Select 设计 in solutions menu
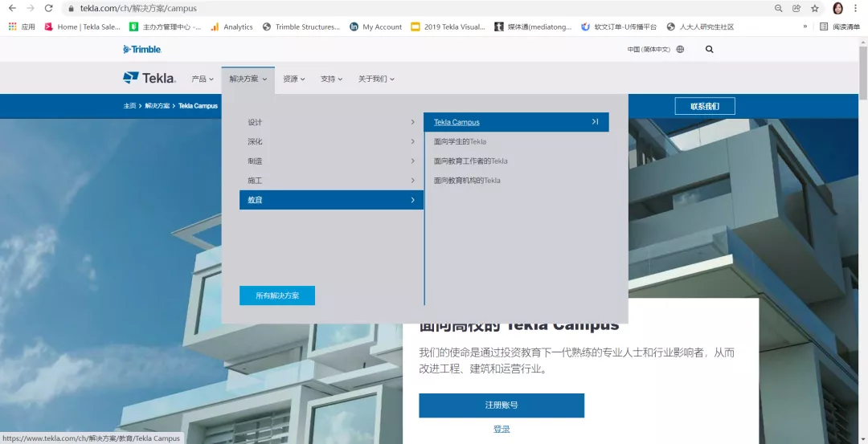868x444 pixels. (x=331, y=122)
